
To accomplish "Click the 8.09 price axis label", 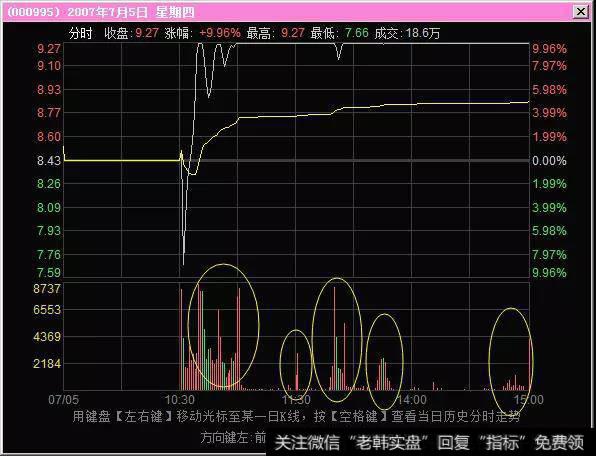I will point(49,208).
